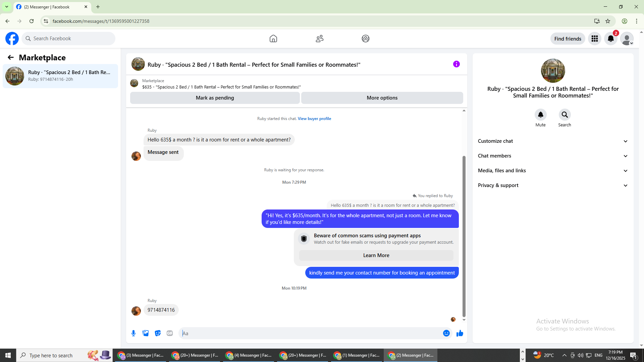Open the Friends icon in top navigation
This screenshot has width=644, height=362.
point(320,39)
